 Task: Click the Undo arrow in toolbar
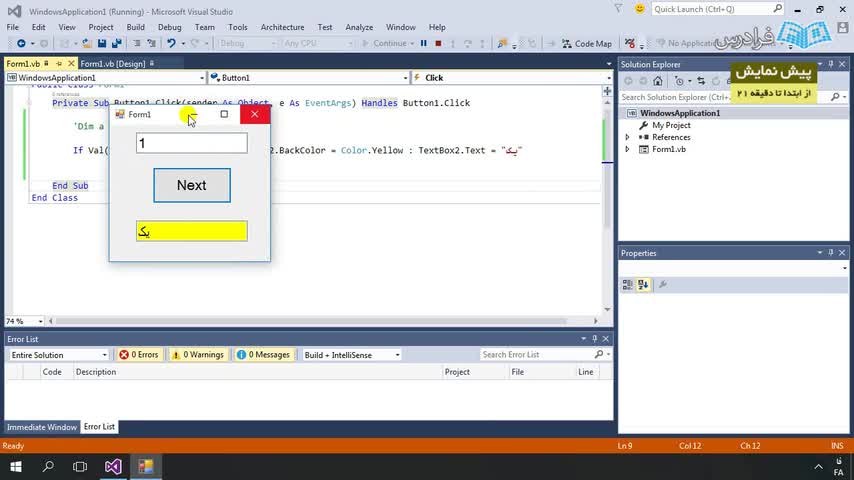(x=171, y=43)
